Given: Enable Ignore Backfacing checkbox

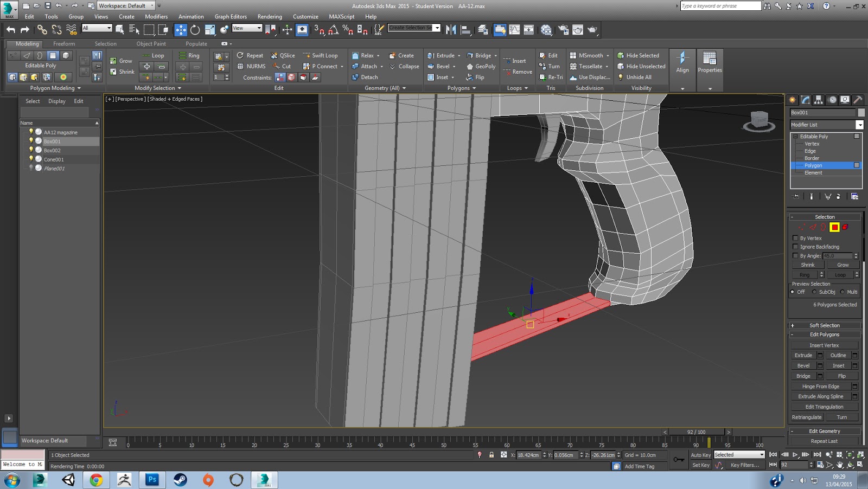Looking at the screenshot, I should tap(795, 247).
